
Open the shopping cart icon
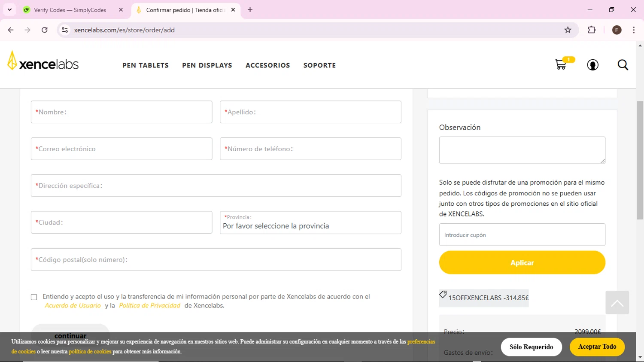[561, 65]
